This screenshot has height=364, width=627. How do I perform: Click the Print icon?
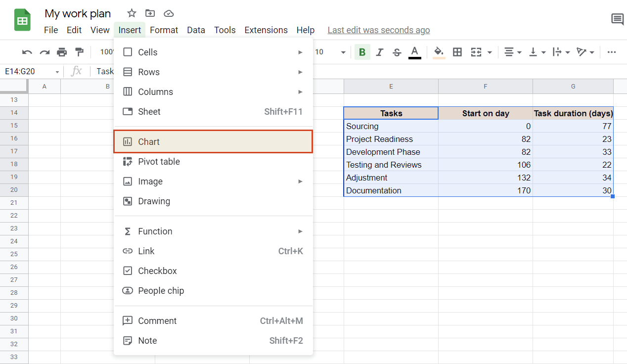pos(61,52)
